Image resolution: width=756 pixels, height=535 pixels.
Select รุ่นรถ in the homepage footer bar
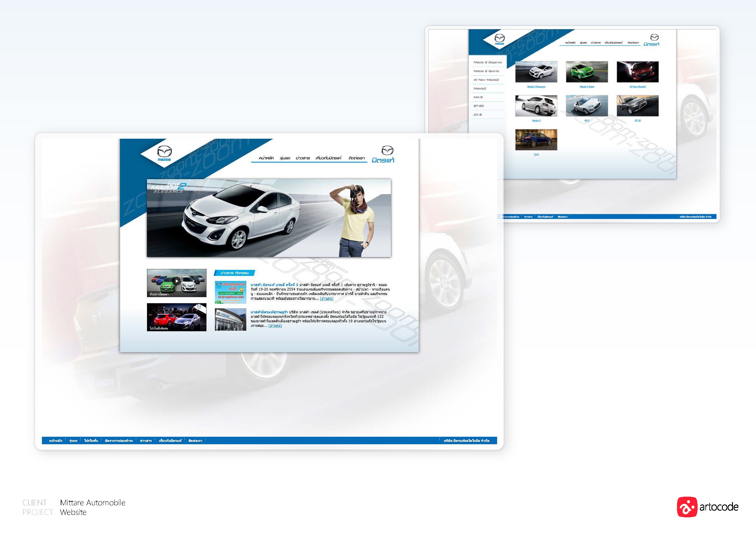73,441
